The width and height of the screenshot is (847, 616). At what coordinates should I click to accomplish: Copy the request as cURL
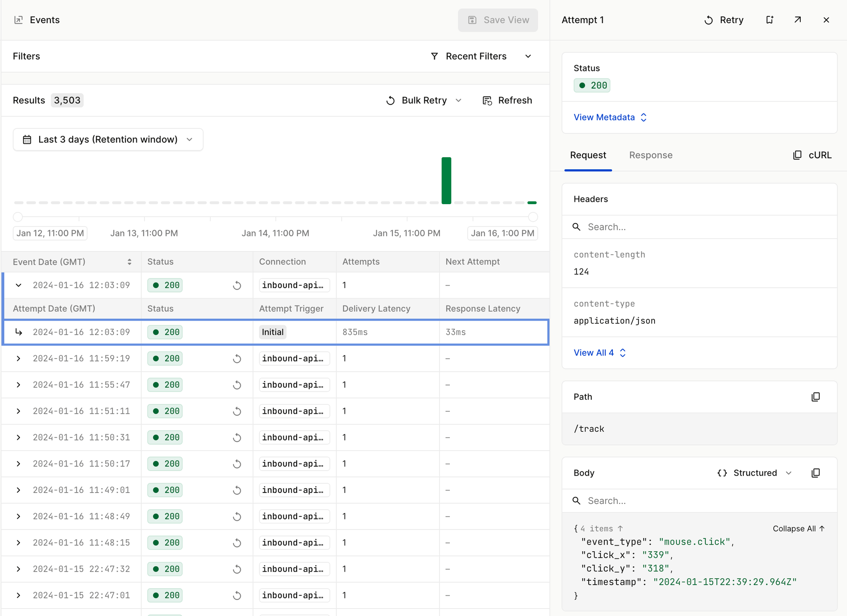(812, 155)
